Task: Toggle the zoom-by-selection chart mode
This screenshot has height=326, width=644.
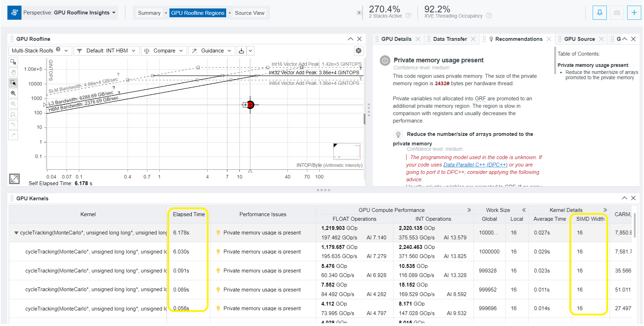Action: pyautogui.click(x=13, y=83)
